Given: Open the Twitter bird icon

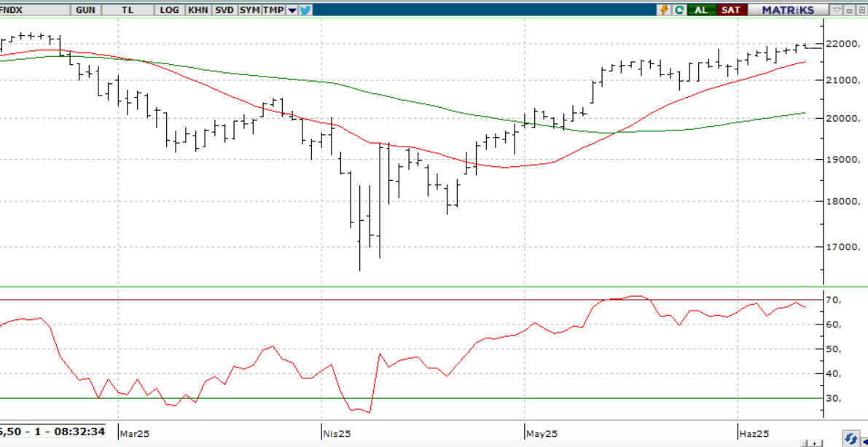Looking at the screenshot, I should tap(306, 10).
